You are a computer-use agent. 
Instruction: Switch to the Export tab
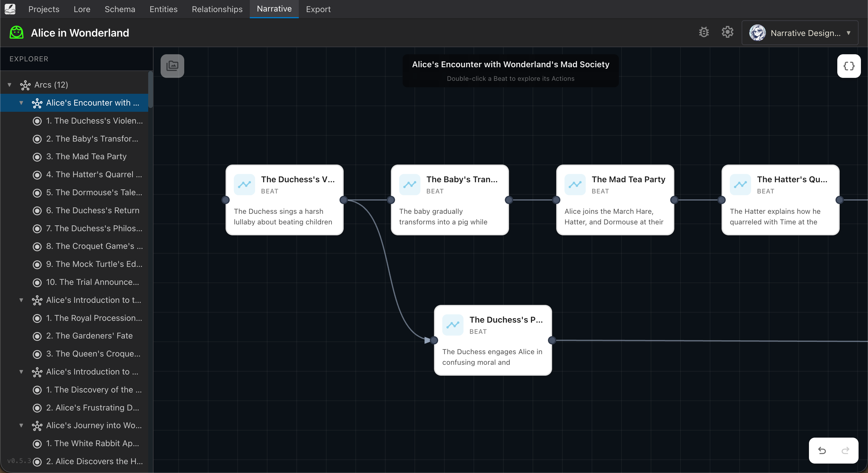point(318,9)
